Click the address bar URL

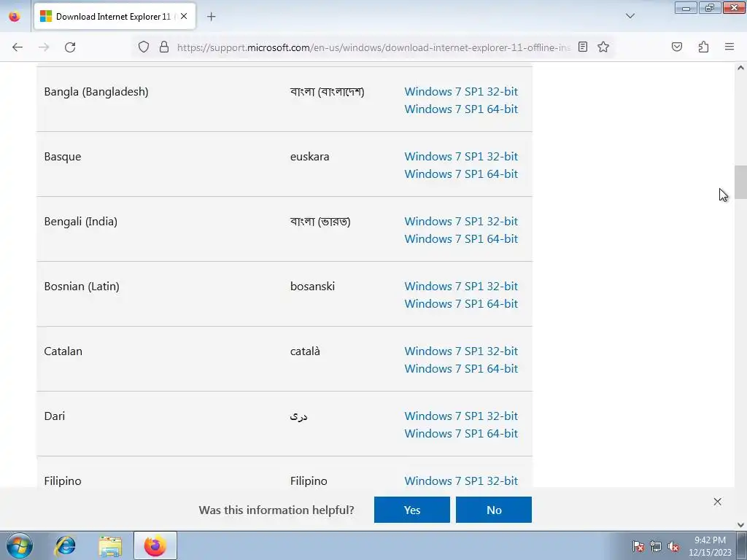point(373,47)
